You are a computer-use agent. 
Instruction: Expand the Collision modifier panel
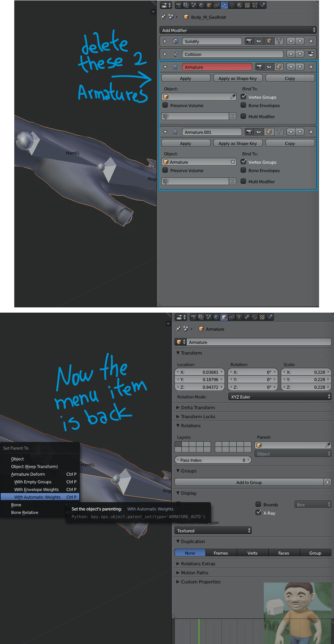pyautogui.click(x=165, y=54)
